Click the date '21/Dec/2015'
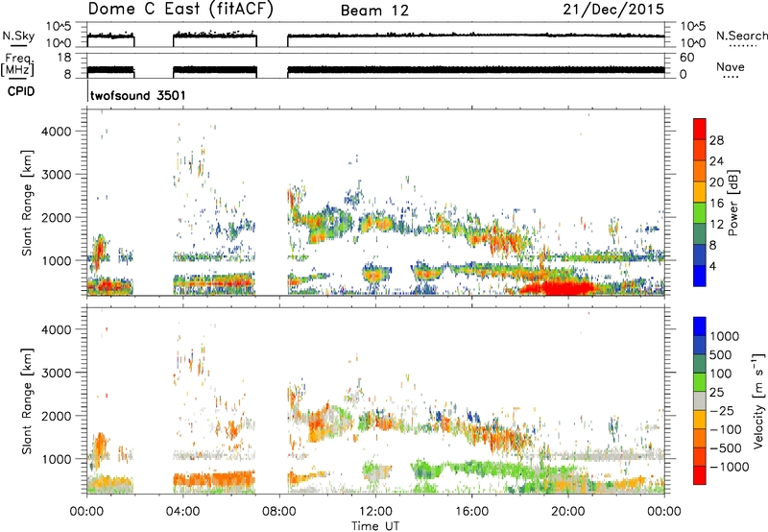 (613, 10)
